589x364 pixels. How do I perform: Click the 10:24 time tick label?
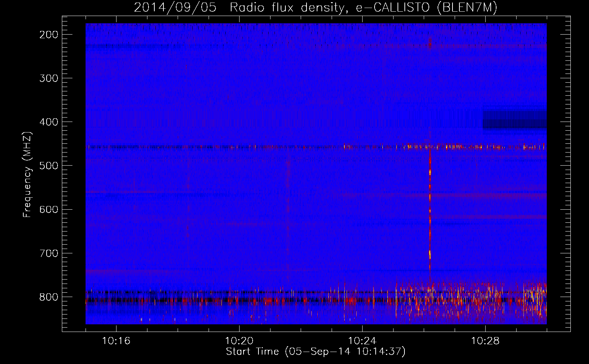[362, 341]
